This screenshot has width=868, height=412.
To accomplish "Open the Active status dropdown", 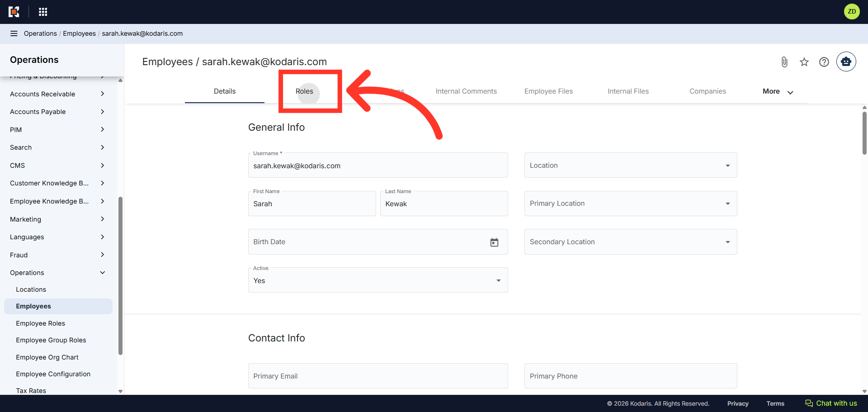I will [x=378, y=280].
